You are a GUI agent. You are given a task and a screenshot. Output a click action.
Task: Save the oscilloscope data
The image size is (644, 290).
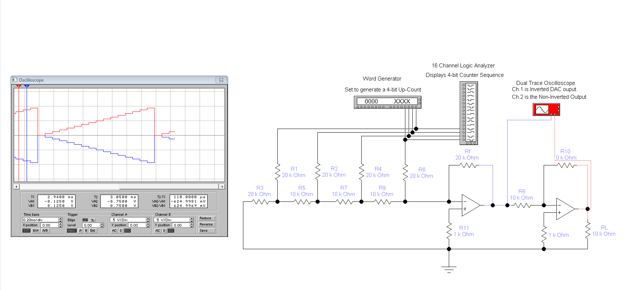pos(207,231)
